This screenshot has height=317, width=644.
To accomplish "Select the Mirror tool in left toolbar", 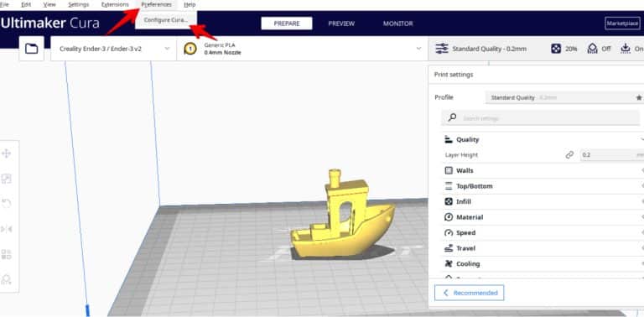I will tap(6, 229).
